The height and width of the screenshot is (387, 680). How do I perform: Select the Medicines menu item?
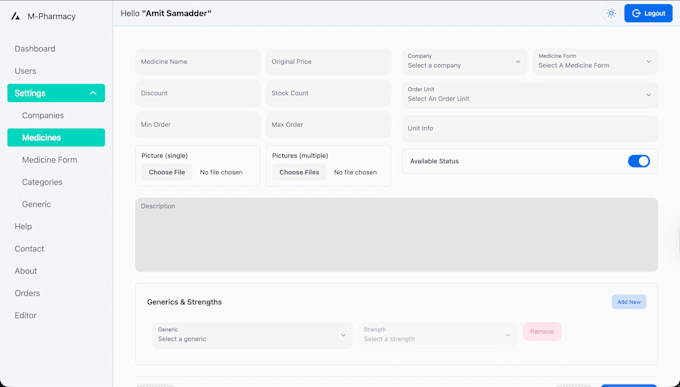[x=56, y=138]
